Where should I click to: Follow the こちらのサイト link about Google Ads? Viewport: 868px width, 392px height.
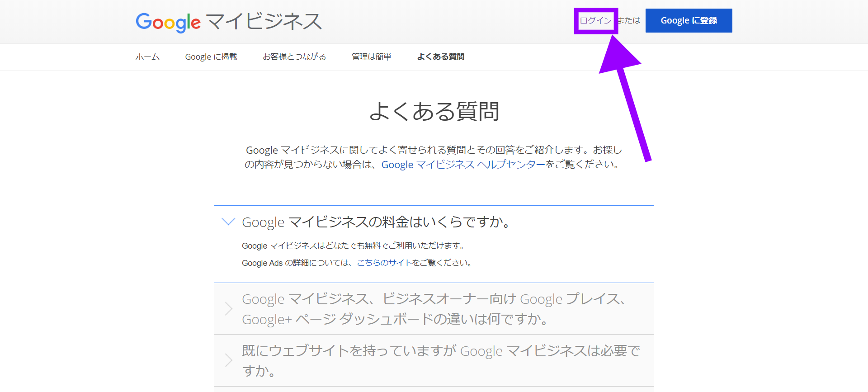(x=384, y=263)
